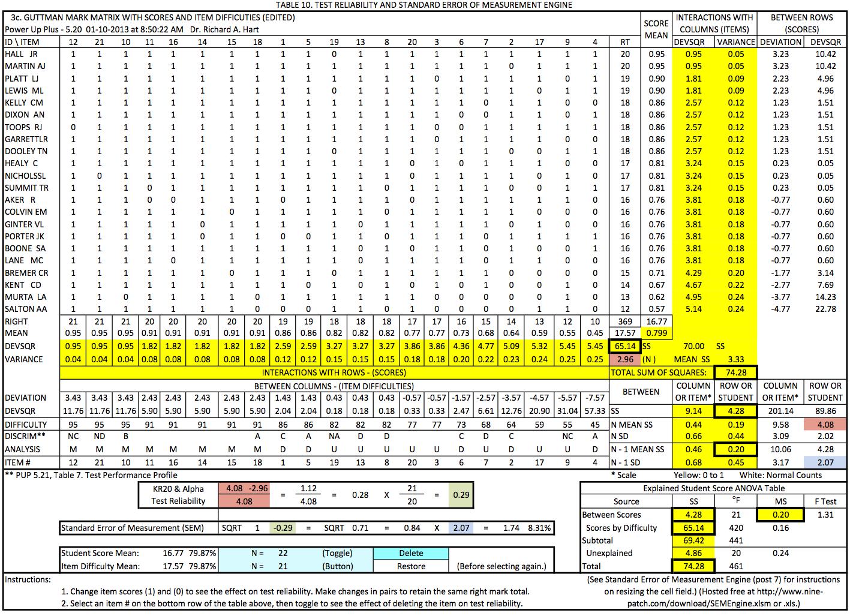This screenshot has width=850, height=616.
Task: Click the RIGHT row label
Action: 16,321
